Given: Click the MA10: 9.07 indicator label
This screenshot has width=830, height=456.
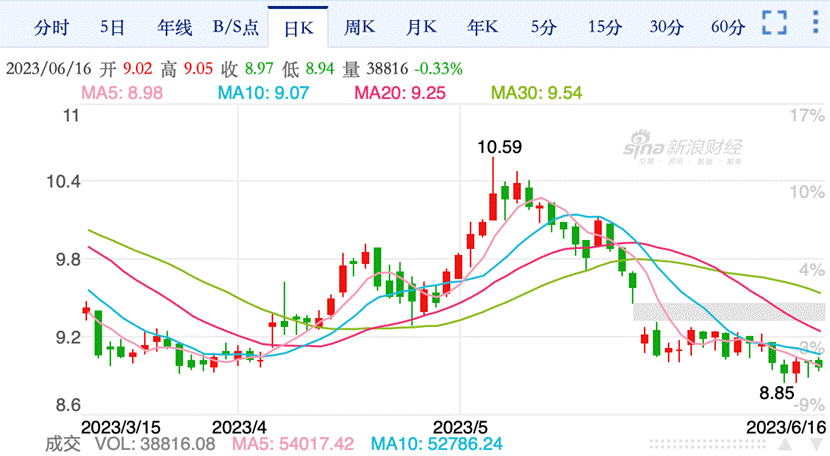Looking at the screenshot, I should pos(263,93).
